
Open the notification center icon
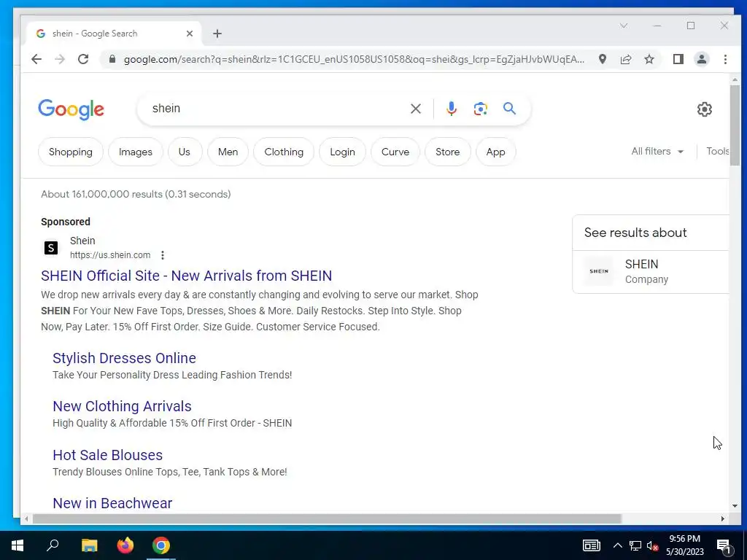tap(724, 546)
